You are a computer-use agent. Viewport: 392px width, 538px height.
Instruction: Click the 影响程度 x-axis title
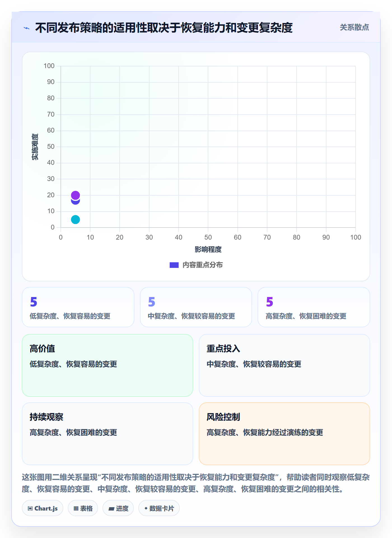tap(208, 249)
